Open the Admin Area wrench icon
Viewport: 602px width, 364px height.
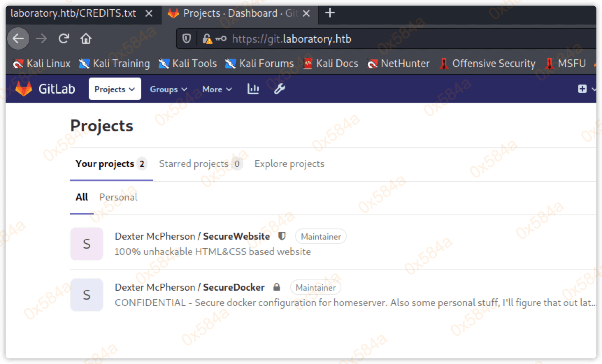pyautogui.click(x=279, y=89)
